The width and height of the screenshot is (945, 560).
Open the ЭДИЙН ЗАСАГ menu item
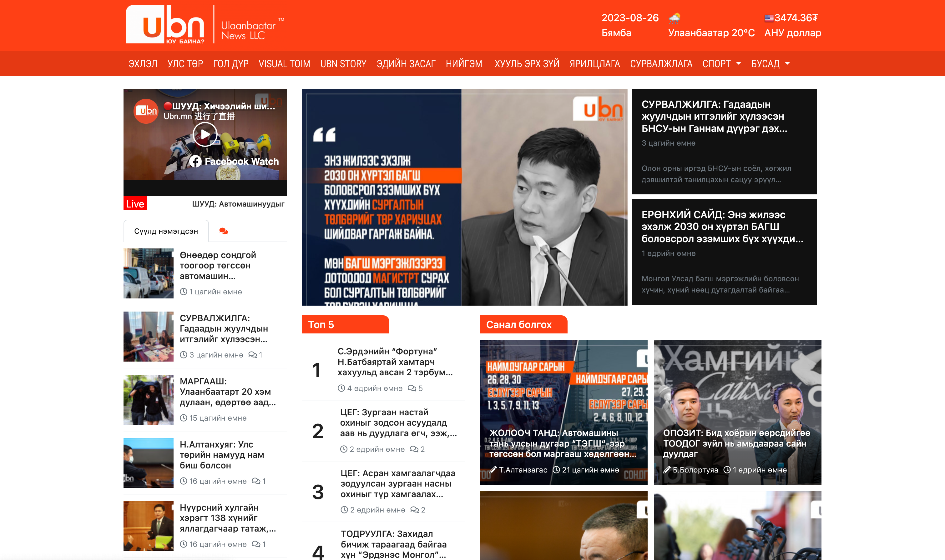pos(406,64)
